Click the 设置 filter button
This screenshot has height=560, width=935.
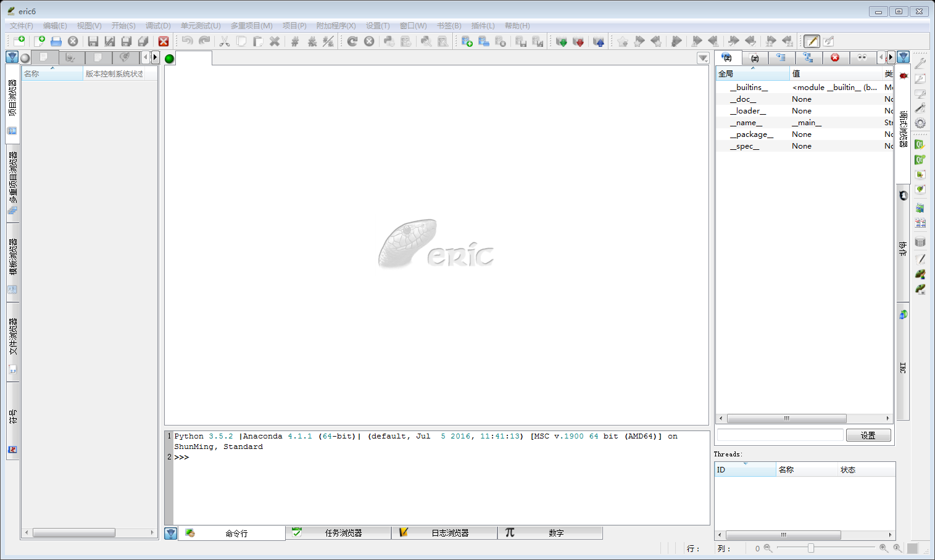868,435
